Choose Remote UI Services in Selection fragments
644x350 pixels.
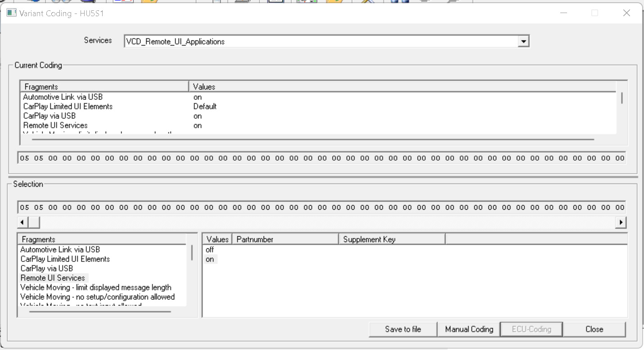tap(53, 278)
